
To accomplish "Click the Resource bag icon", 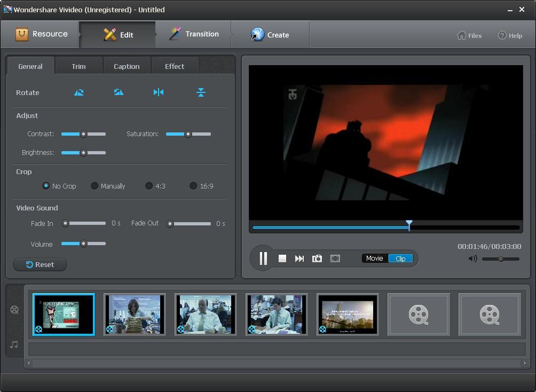I will [x=22, y=34].
